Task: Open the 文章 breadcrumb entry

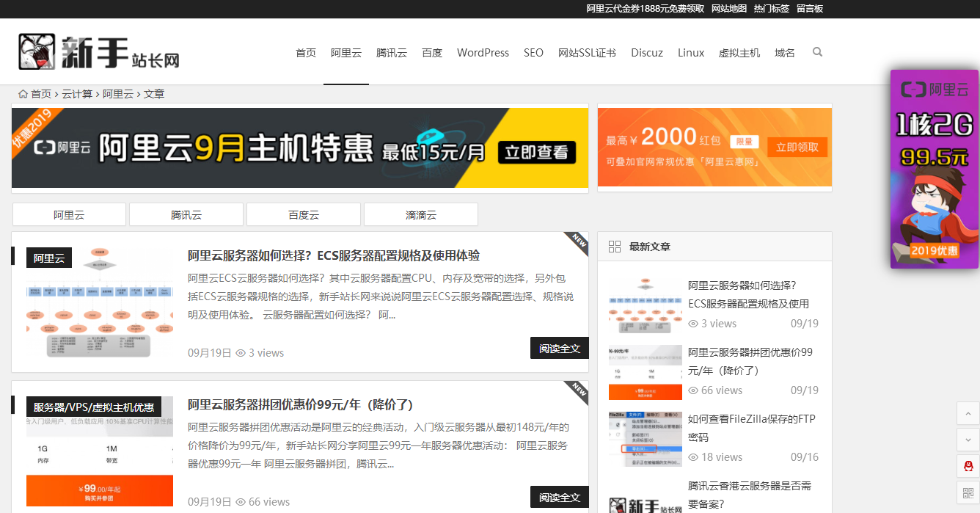Action: (154, 93)
